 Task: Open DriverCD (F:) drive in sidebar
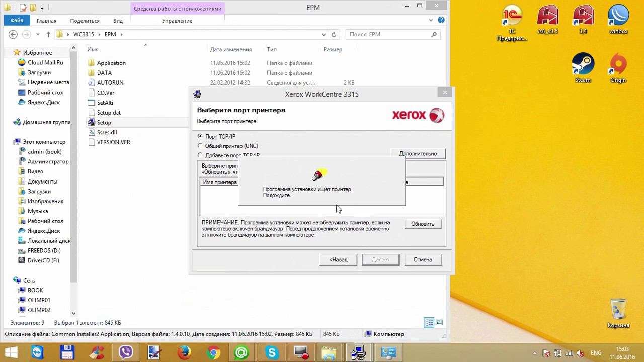(43, 260)
